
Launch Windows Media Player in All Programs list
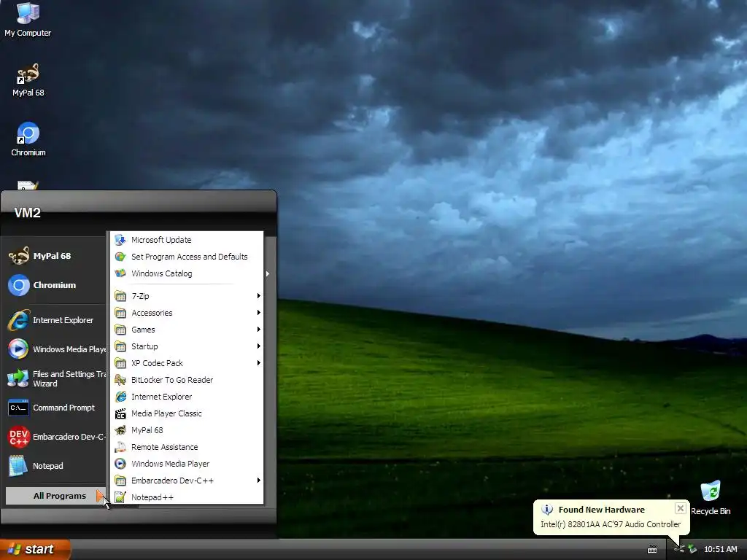tap(187, 464)
